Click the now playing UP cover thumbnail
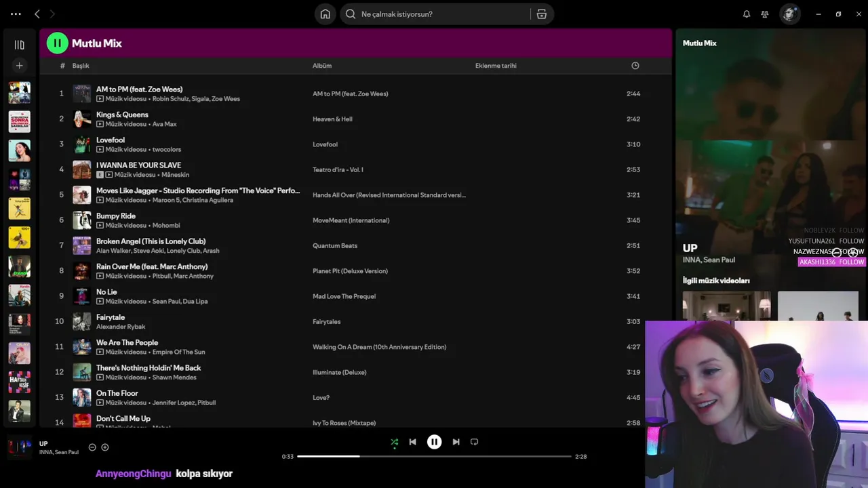The image size is (868, 488). [19, 447]
